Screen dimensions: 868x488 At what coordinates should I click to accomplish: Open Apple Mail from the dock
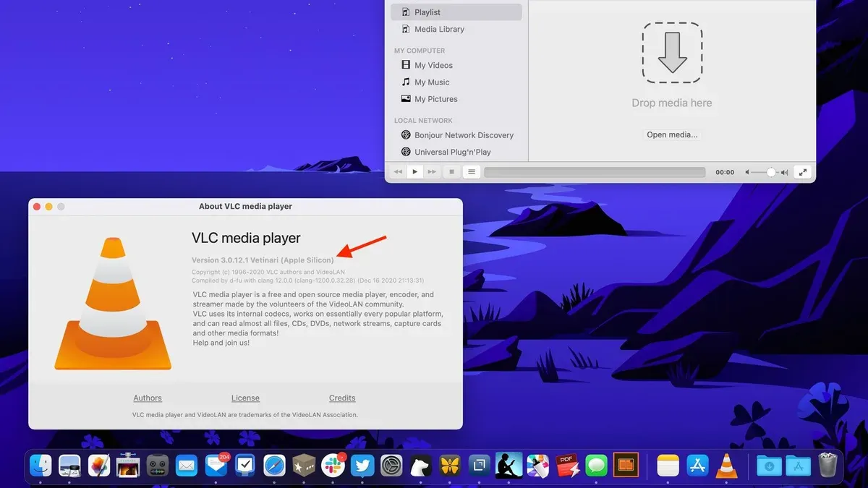[x=187, y=466]
